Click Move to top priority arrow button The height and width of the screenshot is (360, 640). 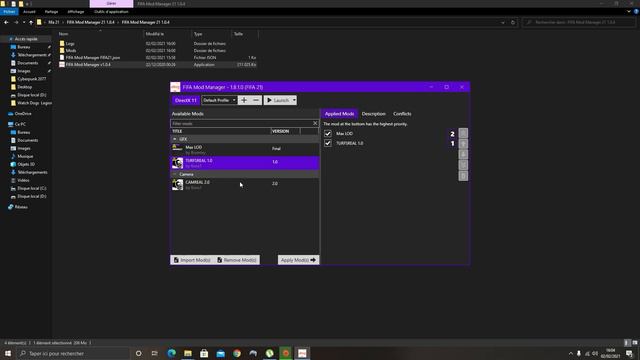pyautogui.click(x=463, y=133)
